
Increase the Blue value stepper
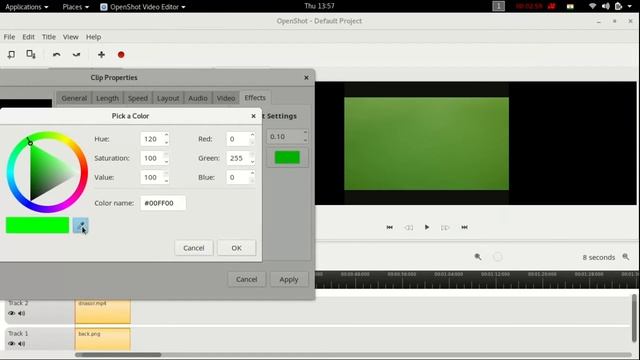[x=252, y=173]
